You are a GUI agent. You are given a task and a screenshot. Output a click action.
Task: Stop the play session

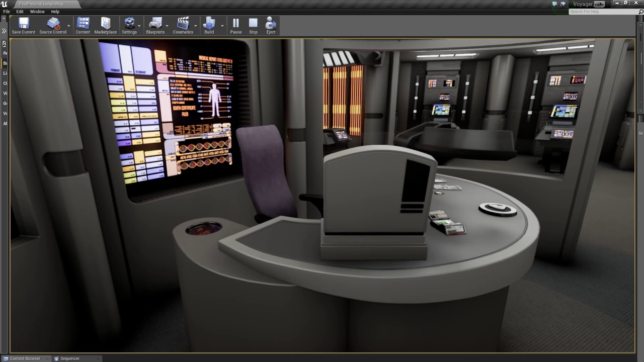click(x=253, y=26)
